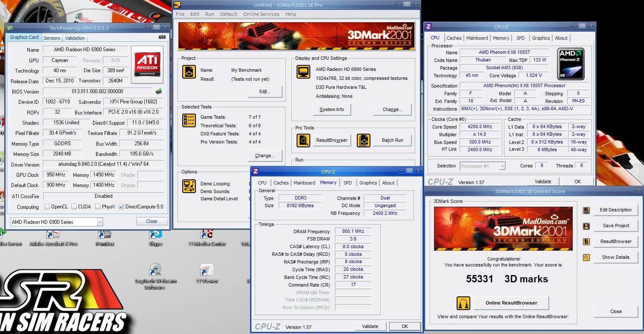Viewport: 644px width, 334px height.
Task: Open the Skype desktop shortcut
Action: pos(155,237)
